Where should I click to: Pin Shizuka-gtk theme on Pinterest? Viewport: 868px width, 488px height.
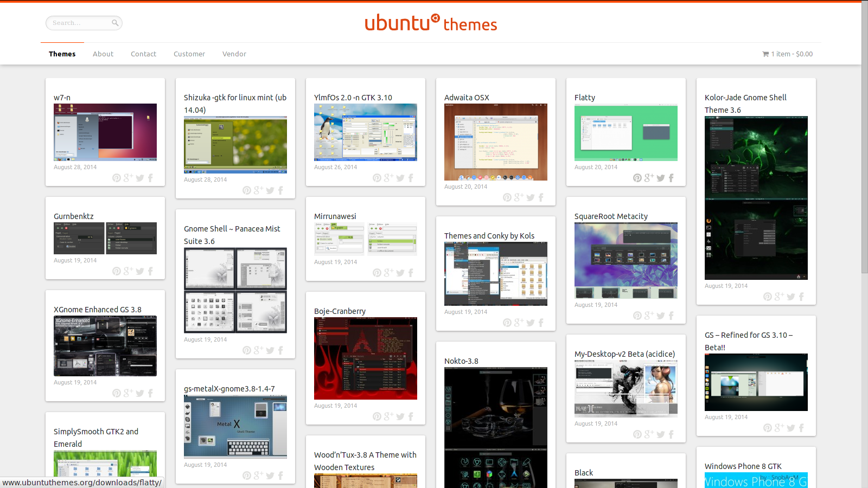[x=247, y=190]
